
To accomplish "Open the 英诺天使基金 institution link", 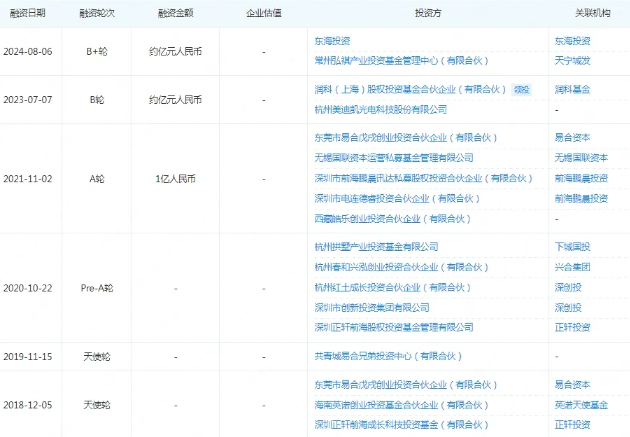I will [x=581, y=405].
